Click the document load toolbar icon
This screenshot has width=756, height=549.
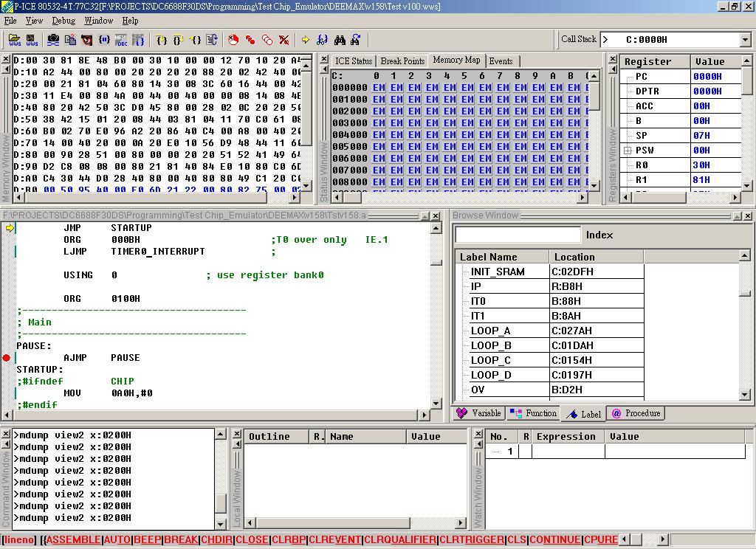point(70,40)
